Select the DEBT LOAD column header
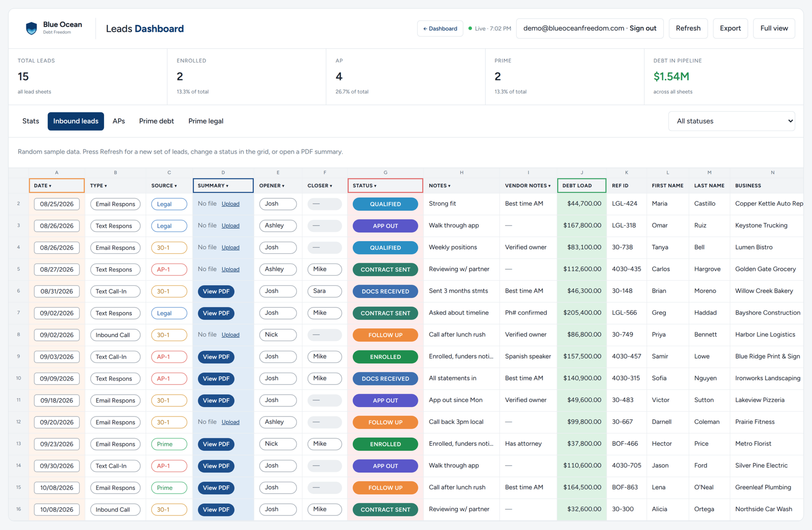The image size is (812, 530). [582, 186]
